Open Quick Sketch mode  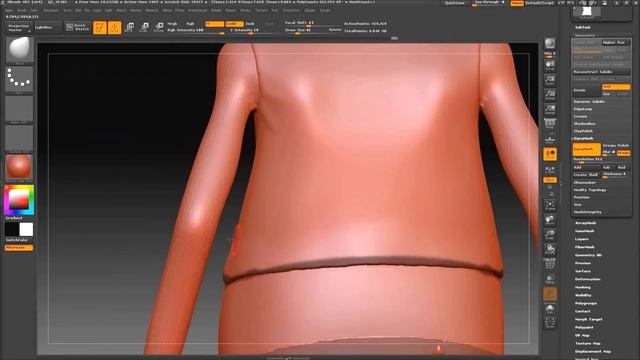pos(78,27)
